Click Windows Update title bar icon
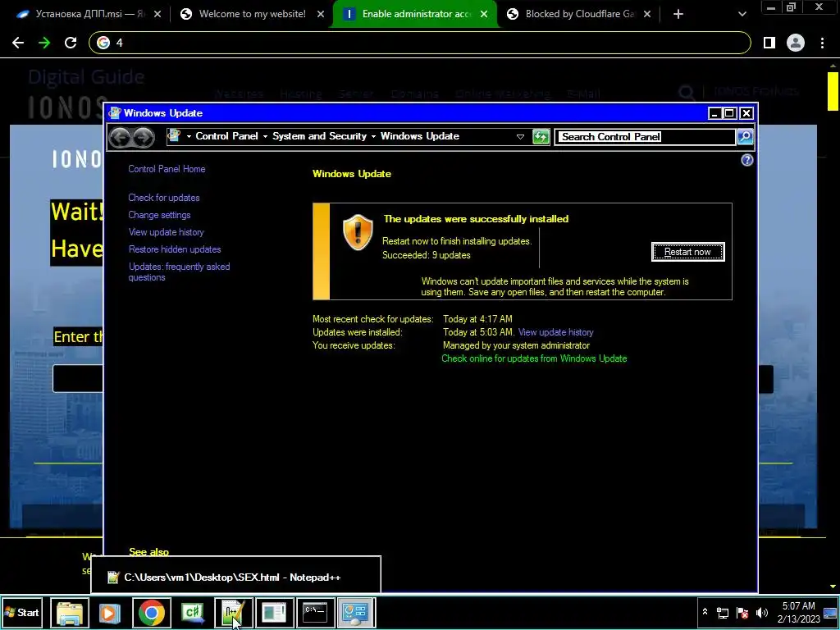This screenshot has height=630, width=840. (x=115, y=112)
